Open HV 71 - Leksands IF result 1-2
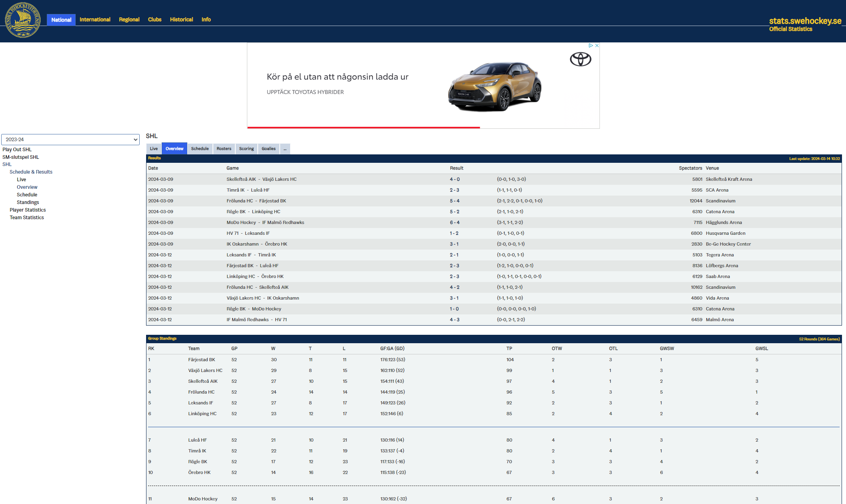The image size is (846, 504). pos(454,233)
